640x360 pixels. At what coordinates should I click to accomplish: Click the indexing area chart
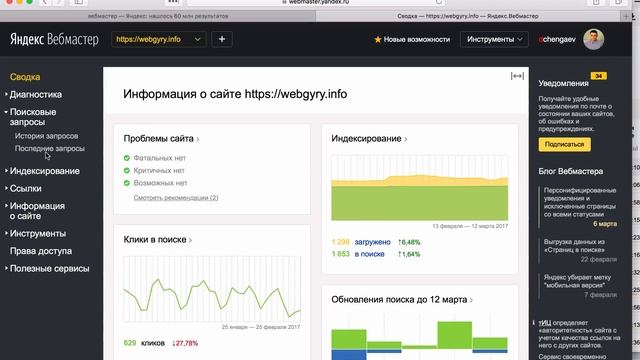point(420,188)
